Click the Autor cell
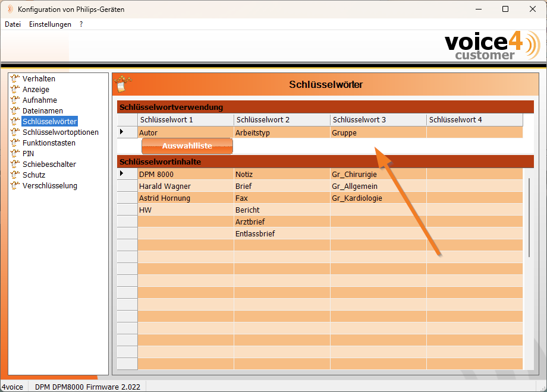The image size is (547, 392). 186,132
